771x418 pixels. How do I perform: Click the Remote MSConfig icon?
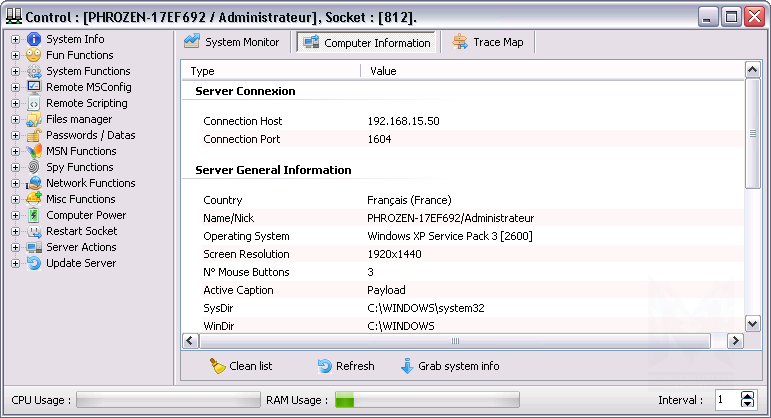click(34, 87)
